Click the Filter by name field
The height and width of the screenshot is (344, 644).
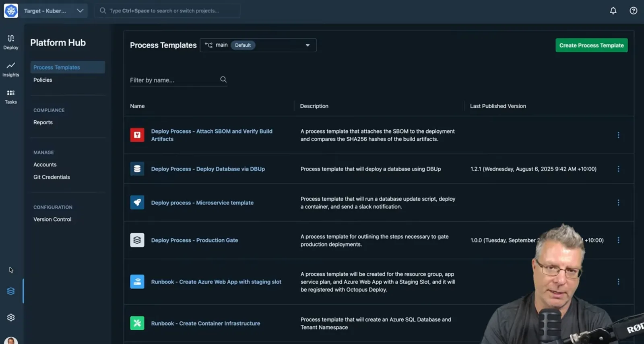(174, 80)
